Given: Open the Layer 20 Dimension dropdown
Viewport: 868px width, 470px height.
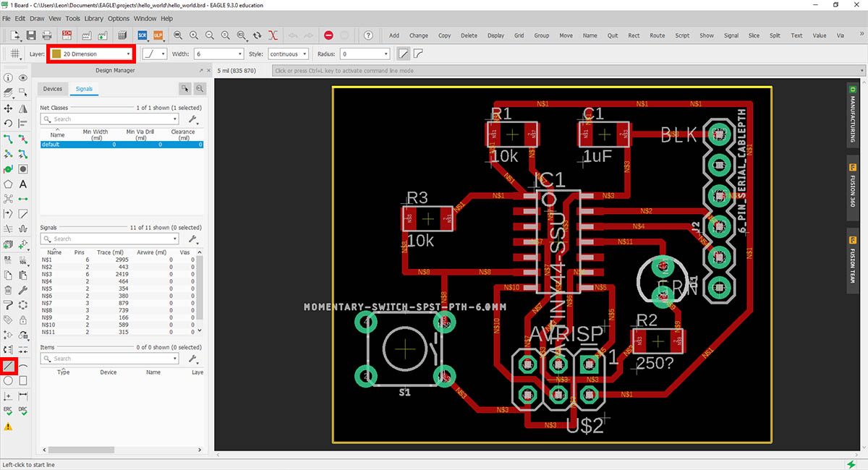Looking at the screenshot, I should click(x=91, y=54).
